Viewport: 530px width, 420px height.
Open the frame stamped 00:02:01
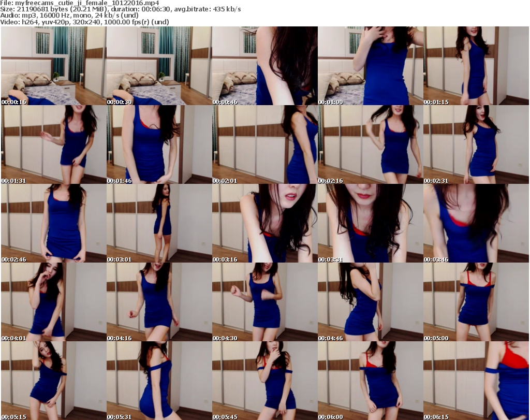[264, 144]
